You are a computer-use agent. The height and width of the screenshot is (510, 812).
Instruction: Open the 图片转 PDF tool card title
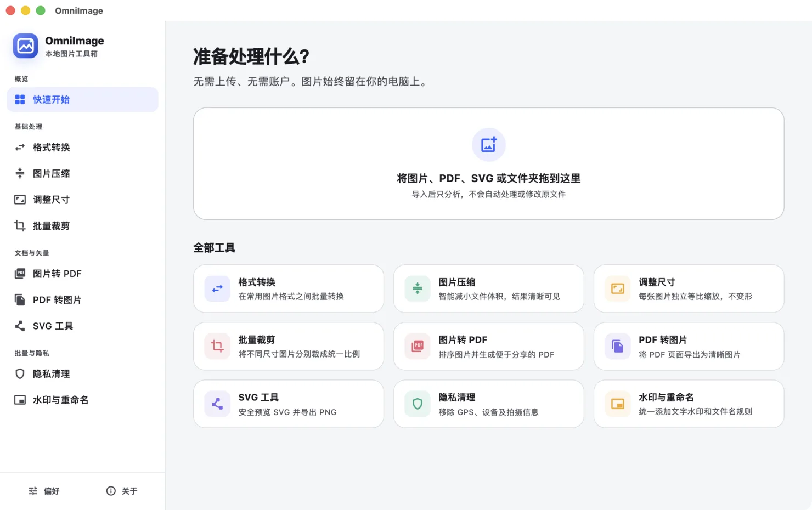click(x=463, y=339)
